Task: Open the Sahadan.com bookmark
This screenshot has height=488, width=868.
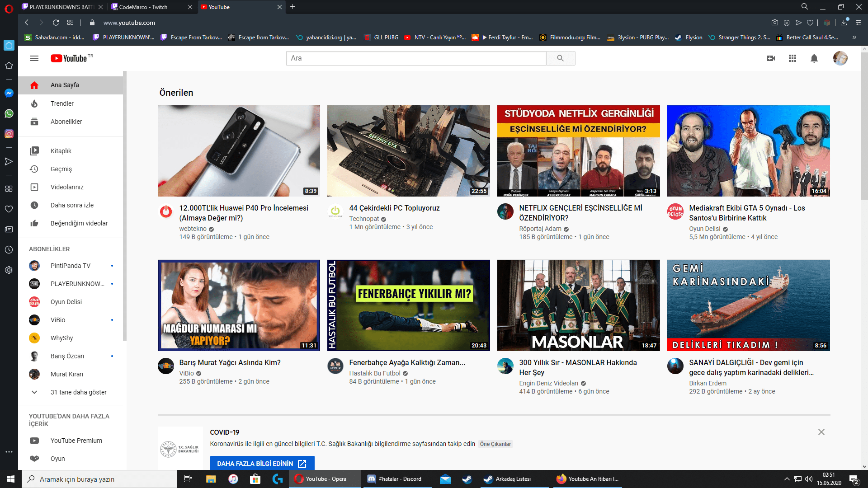Action: (x=54, y=38)
